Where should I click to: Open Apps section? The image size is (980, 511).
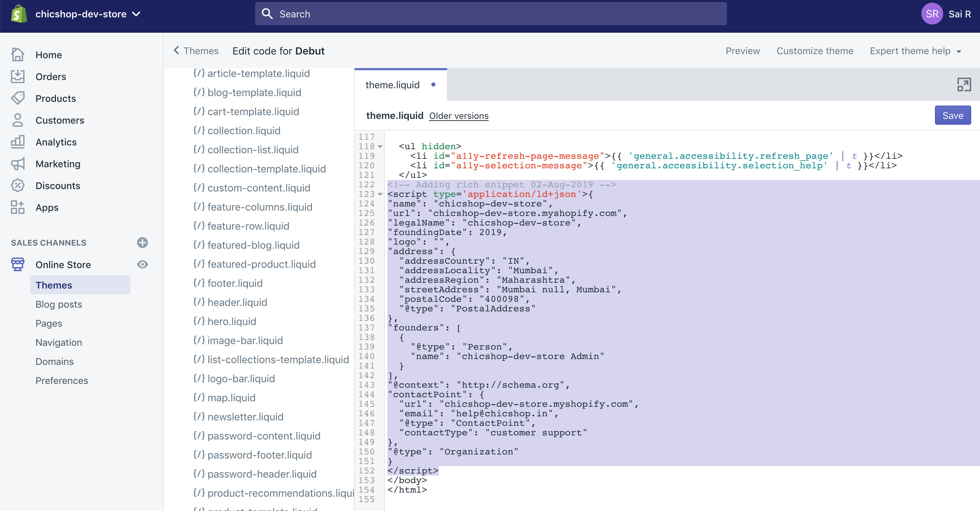(x=47, y=207)
